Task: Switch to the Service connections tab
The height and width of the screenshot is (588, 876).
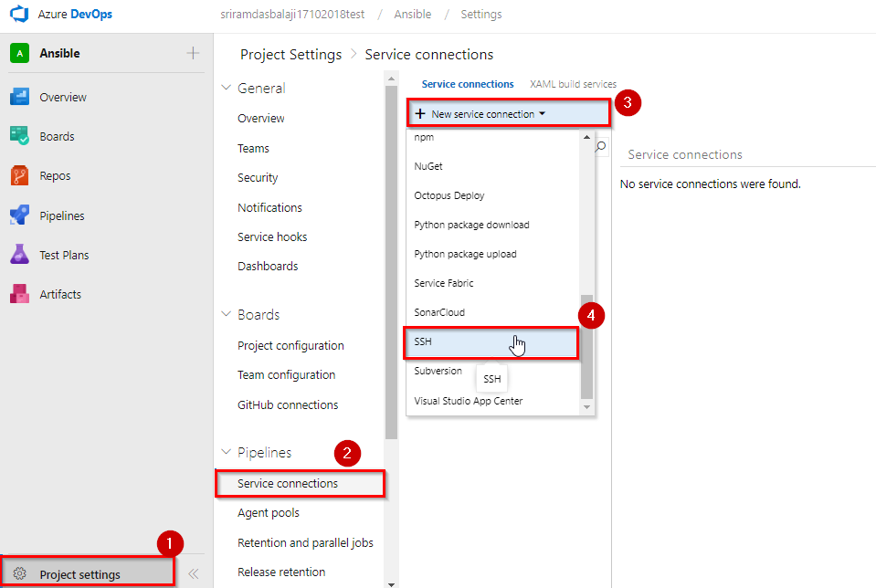Action: pyautogui.click(x=468, y=84)
